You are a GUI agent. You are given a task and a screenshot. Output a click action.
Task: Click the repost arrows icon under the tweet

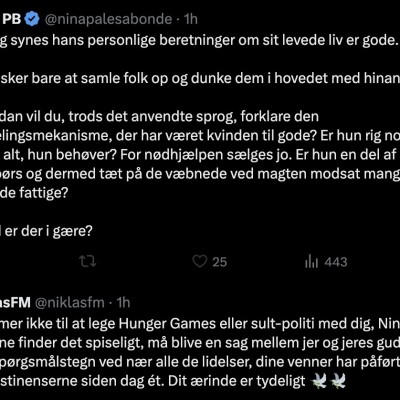coord(88,262)
